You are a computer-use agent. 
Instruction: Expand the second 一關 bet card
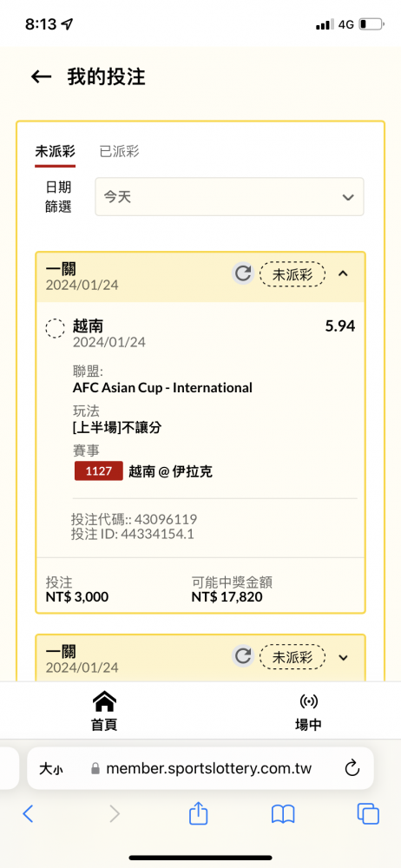tap(343, 658)
